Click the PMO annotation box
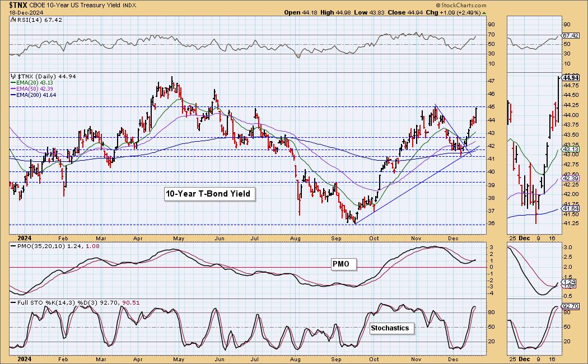 343,264
